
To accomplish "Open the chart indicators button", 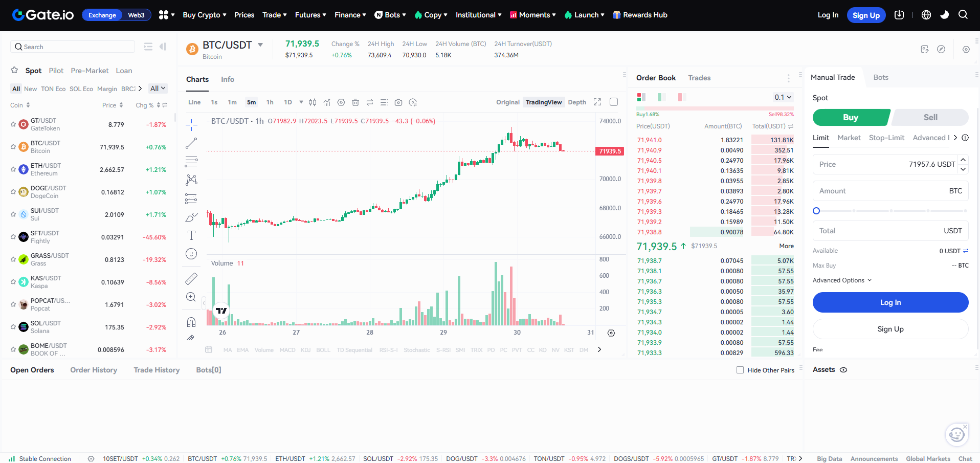I will point(327,102).
